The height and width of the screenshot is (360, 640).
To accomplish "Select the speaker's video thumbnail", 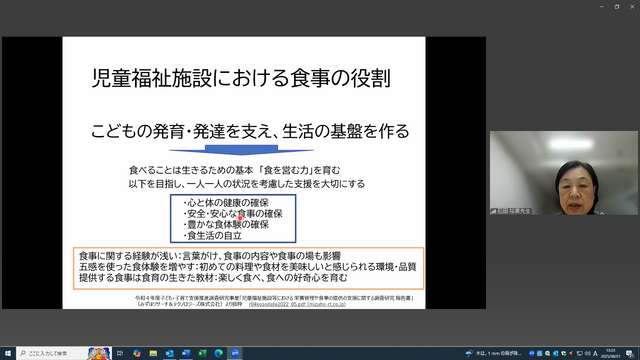I will 564,173.
